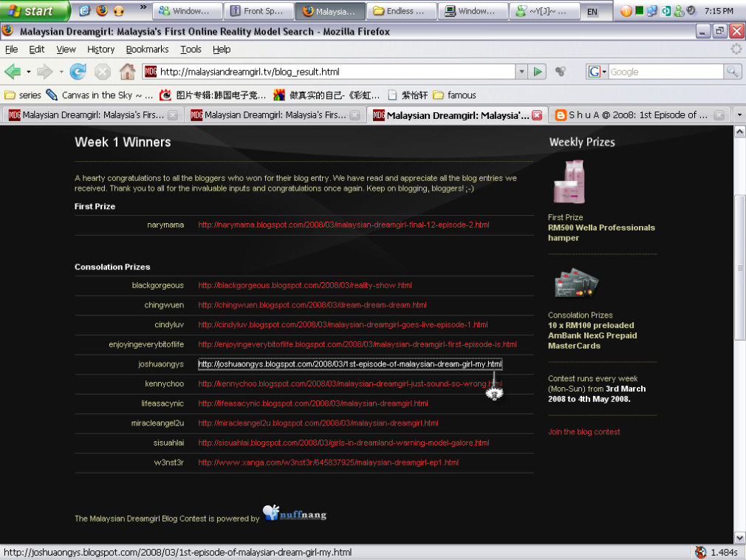The width and height of the screenshot is (746, 560).
Task: Launch Firefox from the quick launch bar
Action: click(102, 10)
